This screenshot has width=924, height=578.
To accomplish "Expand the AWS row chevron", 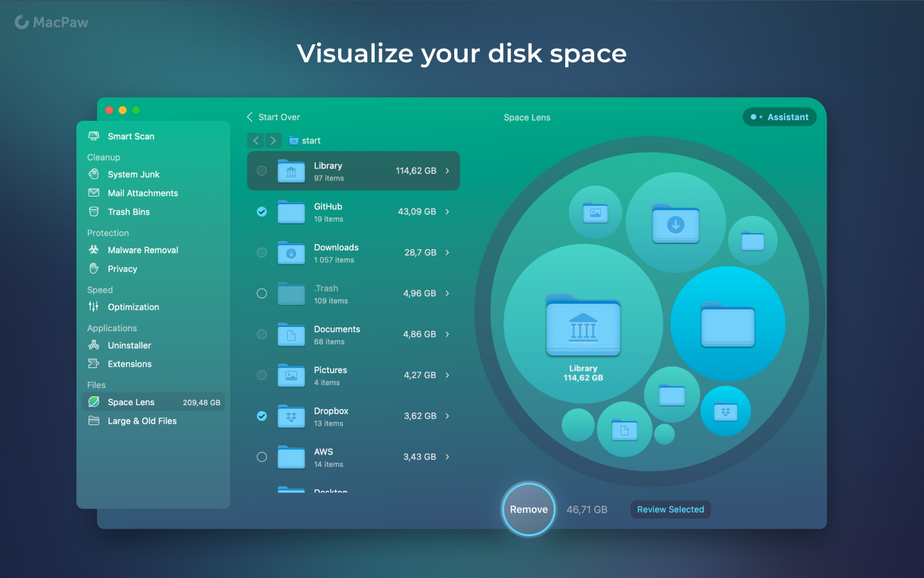I will (x=447, y=457).
